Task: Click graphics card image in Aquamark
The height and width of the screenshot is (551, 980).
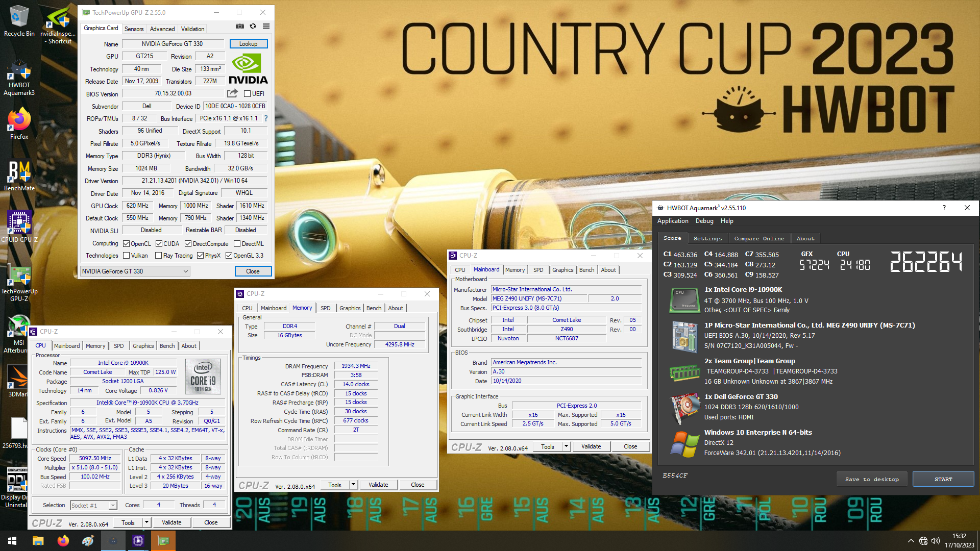Action: (x=684, y=408)
